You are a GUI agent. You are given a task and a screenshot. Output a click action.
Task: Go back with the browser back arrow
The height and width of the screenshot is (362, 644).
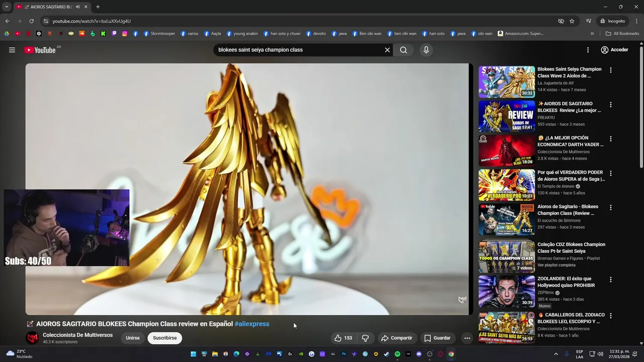7,21
